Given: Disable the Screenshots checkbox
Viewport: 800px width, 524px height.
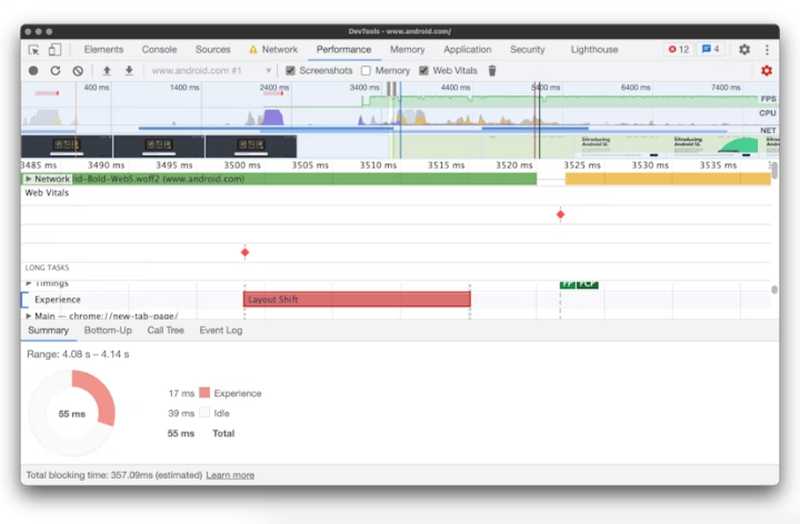Looking at the screenshot, I should click(x=291, y=71).
